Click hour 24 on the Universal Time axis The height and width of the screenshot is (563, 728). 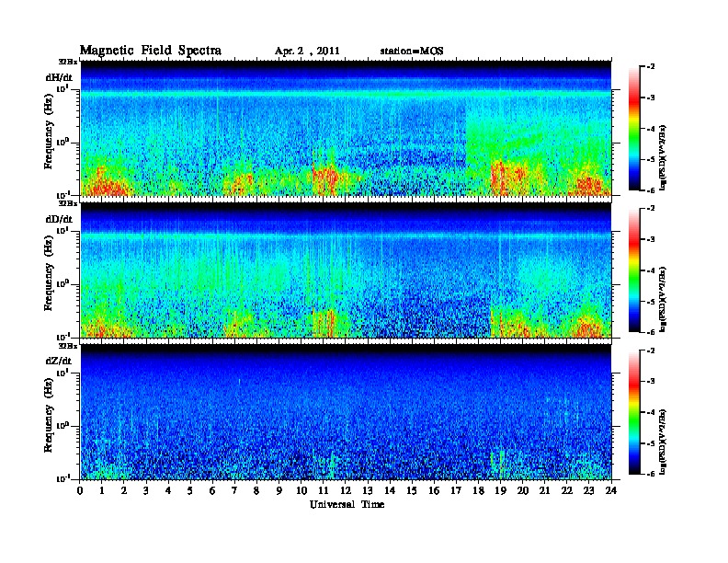(x=611, y=490)
